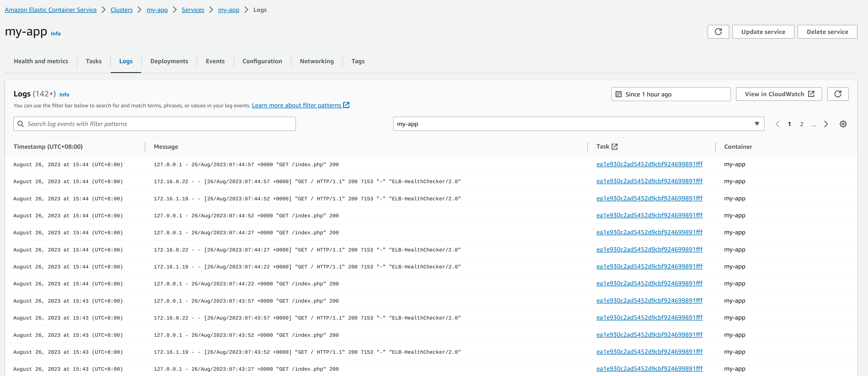The image size is (868, 376).
Task: Click Info link next to my-app title
Action: point(56,33)
